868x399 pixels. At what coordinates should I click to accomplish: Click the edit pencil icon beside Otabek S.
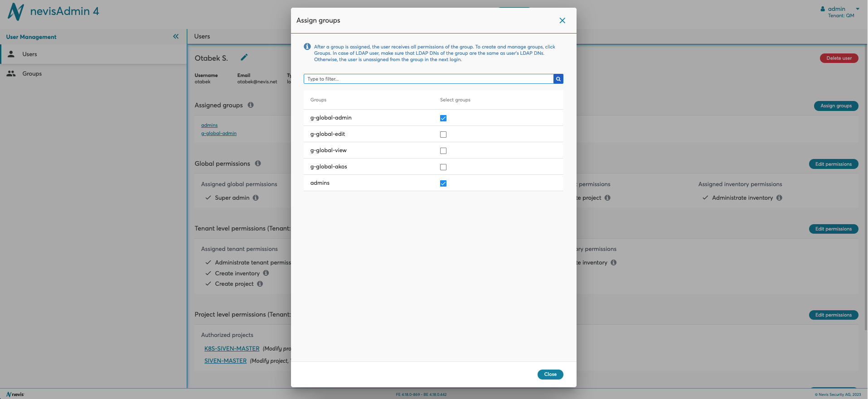(244, 58)
